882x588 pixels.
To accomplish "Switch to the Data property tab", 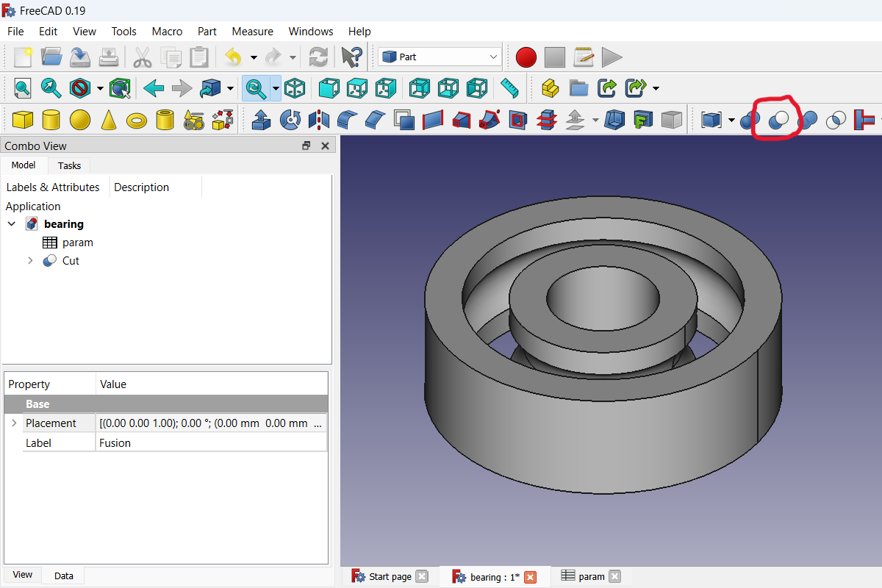I will click(x=63, y=576).
